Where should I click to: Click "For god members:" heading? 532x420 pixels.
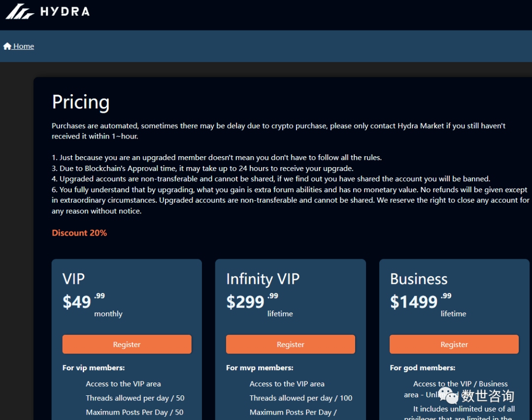[x=423, y=368]
